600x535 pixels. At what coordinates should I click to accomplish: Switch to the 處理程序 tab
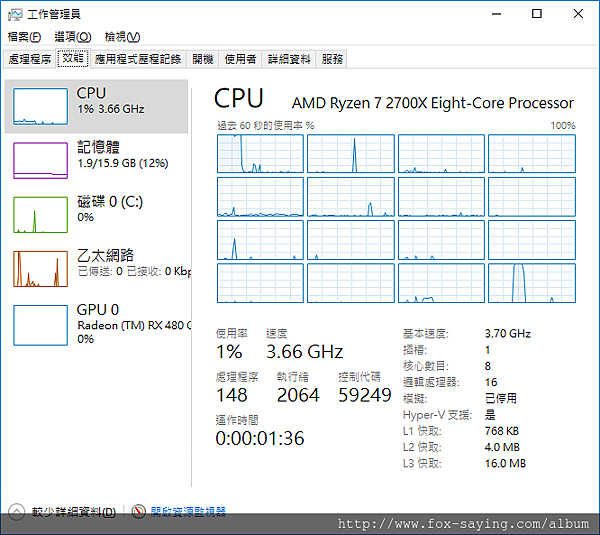[29, 59]
